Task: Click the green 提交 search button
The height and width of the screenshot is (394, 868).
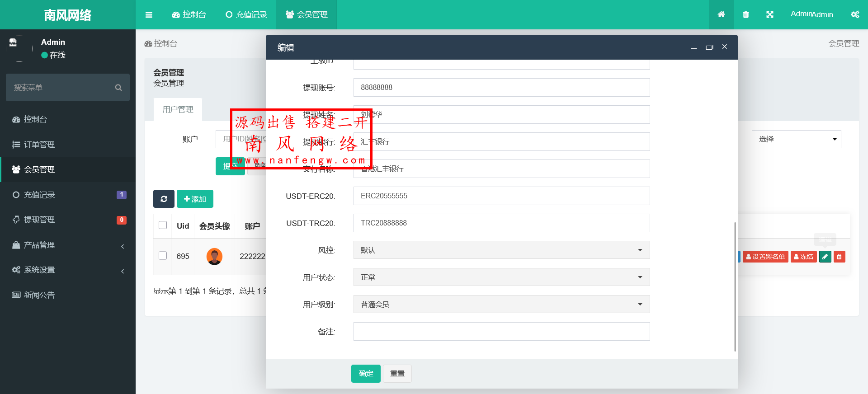Action: [230, 166]
